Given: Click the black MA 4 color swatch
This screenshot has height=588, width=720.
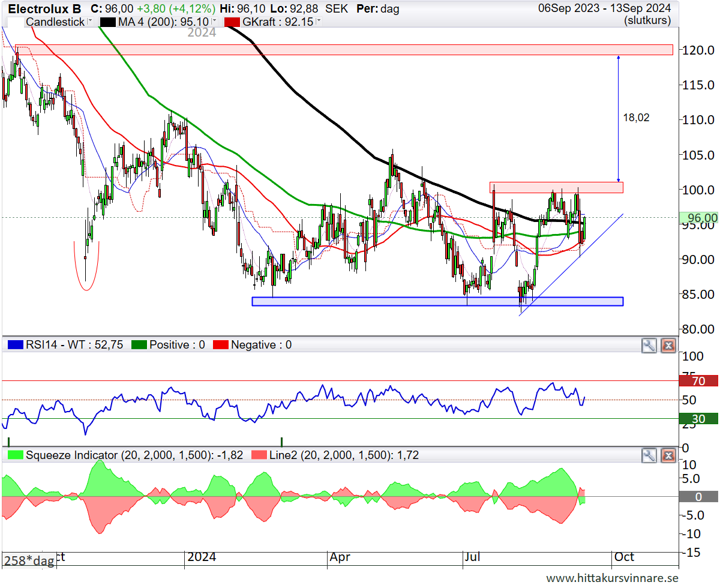Looking at the screenshot, I should click(109, 22).
